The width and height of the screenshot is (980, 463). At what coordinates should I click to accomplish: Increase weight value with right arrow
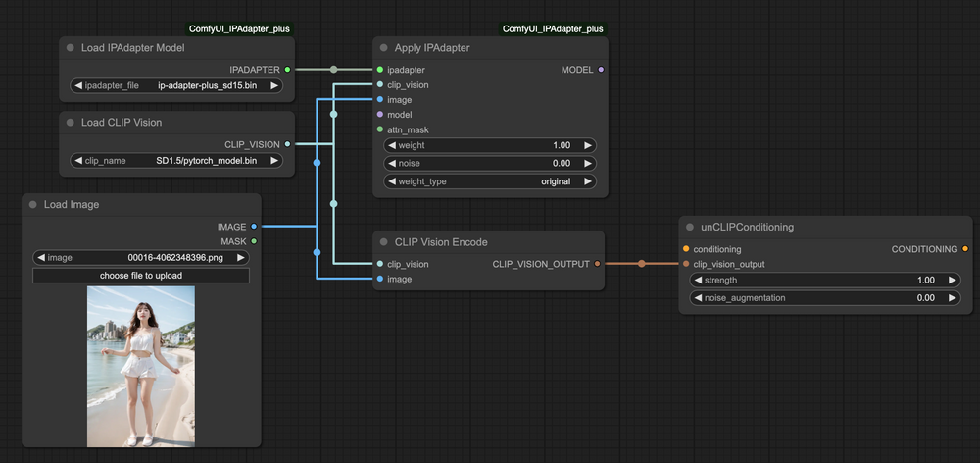click(x=588, y=145)
